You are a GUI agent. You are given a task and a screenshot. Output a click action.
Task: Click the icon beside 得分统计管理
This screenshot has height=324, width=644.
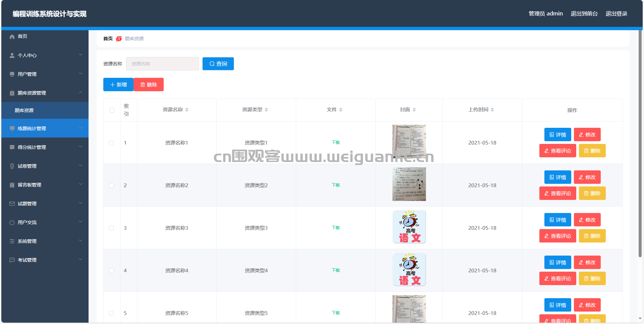pos(12,147)
